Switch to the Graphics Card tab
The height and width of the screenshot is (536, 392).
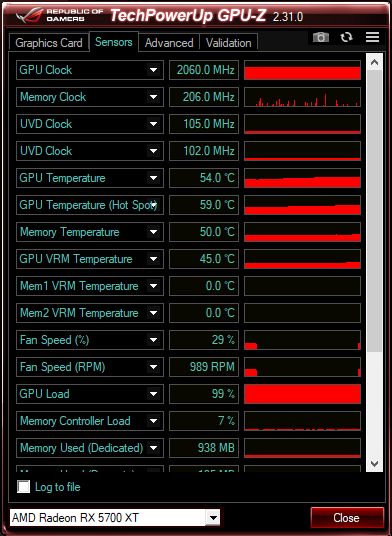(x=49, y=43)
